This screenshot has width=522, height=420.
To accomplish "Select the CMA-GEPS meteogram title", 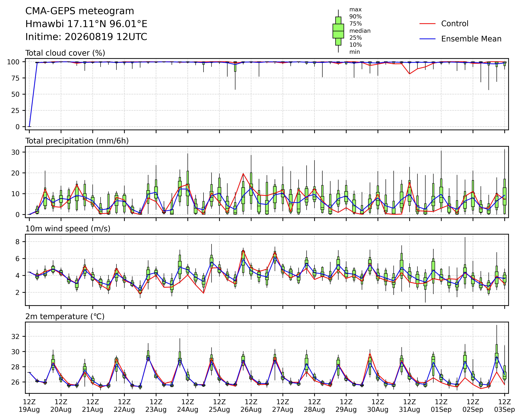I will click(80, 11).
